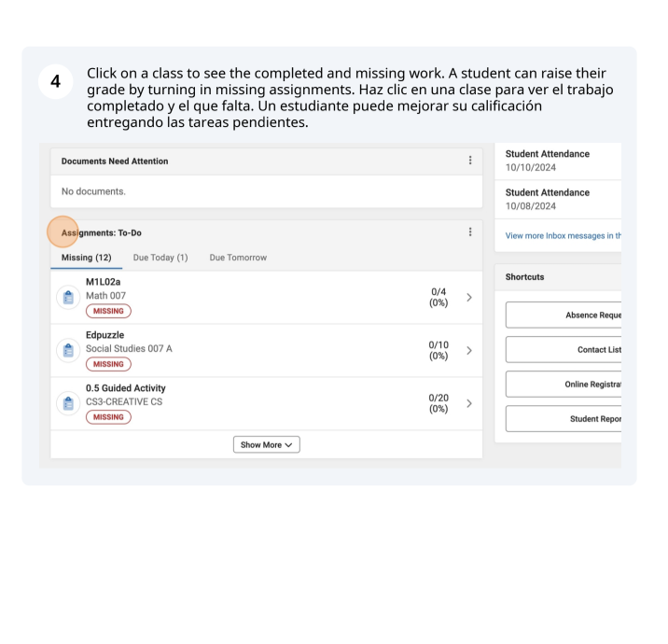Click the MISSING badge under Math 007
Viewport: 668px width, 644px height.
tap(108, 311)
